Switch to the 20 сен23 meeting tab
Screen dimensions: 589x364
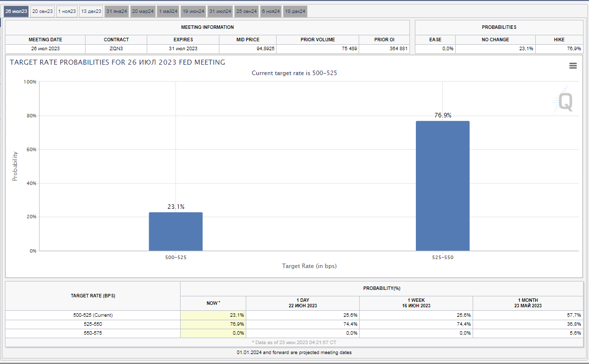tap(42, 11)
